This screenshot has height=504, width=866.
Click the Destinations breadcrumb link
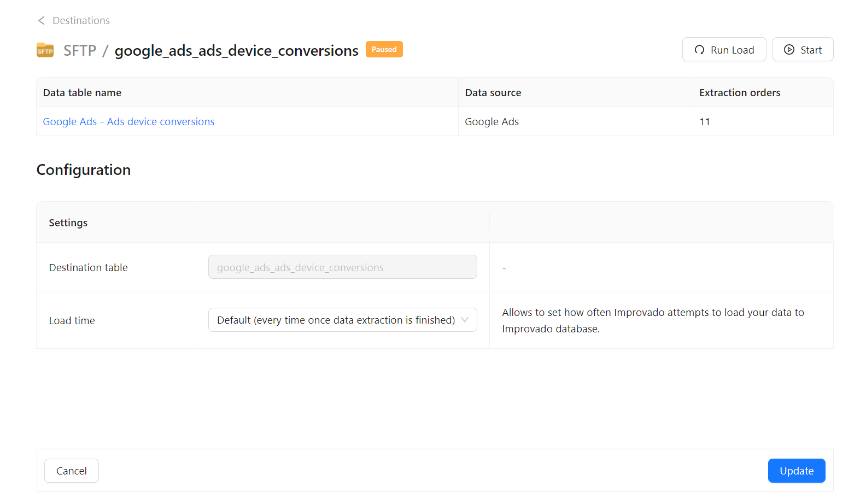[81, 21]
